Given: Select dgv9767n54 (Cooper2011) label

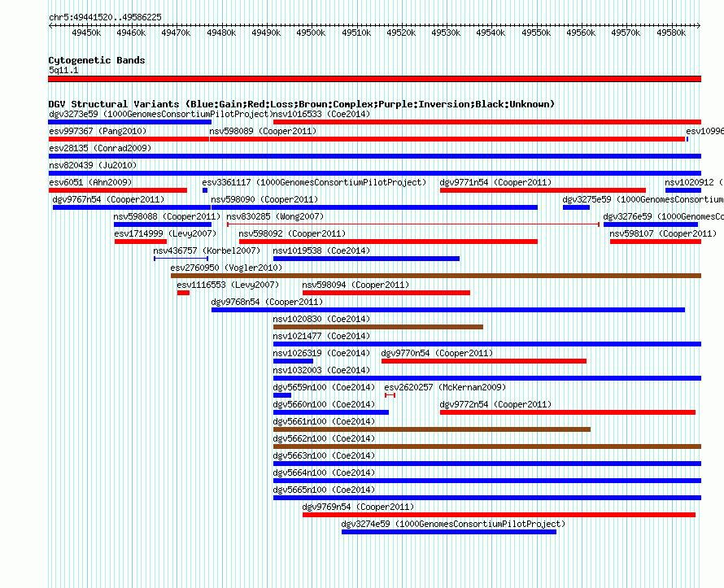Looking at the screenshot, I should click(x=108, y=199).
